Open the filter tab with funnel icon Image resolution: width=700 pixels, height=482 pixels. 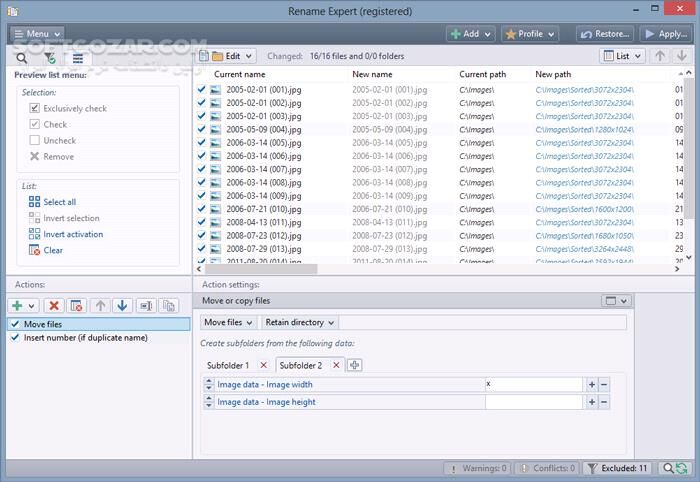(x=50, y=58)
